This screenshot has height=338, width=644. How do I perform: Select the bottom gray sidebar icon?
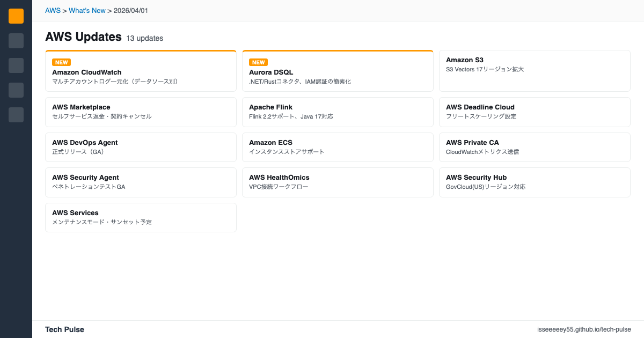16,115
